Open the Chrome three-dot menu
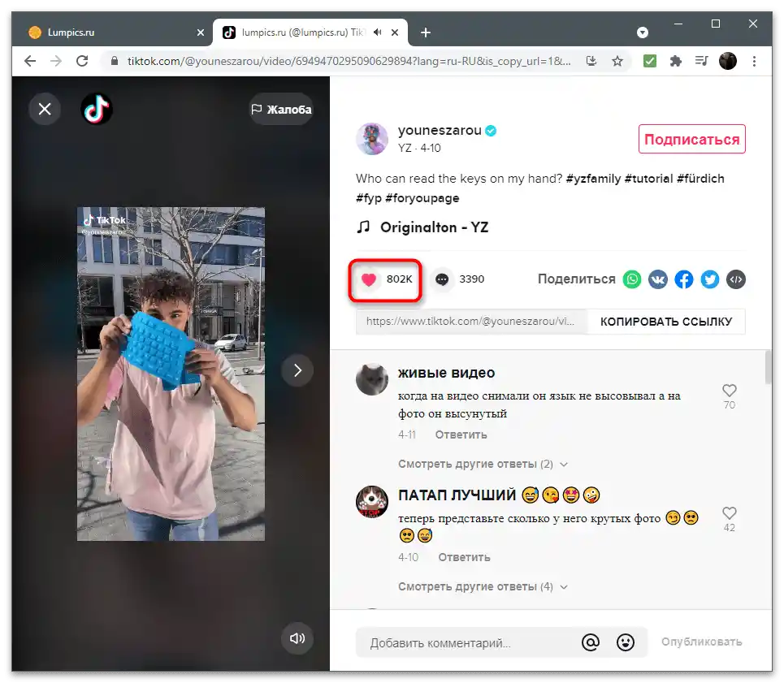 tap(754, 61)
